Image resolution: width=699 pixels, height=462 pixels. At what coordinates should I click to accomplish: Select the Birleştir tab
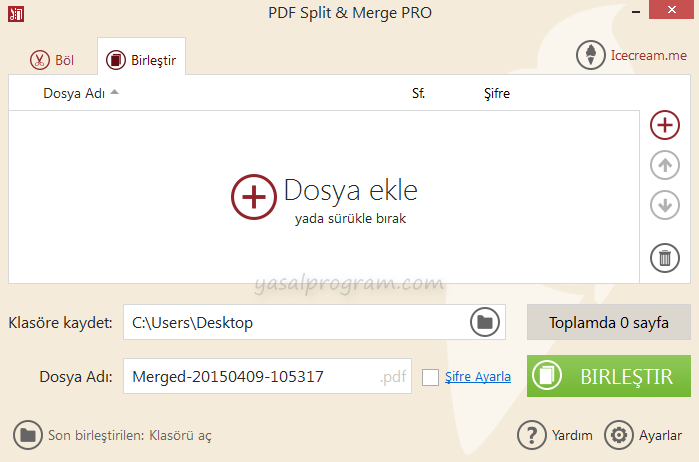[141, 60]
